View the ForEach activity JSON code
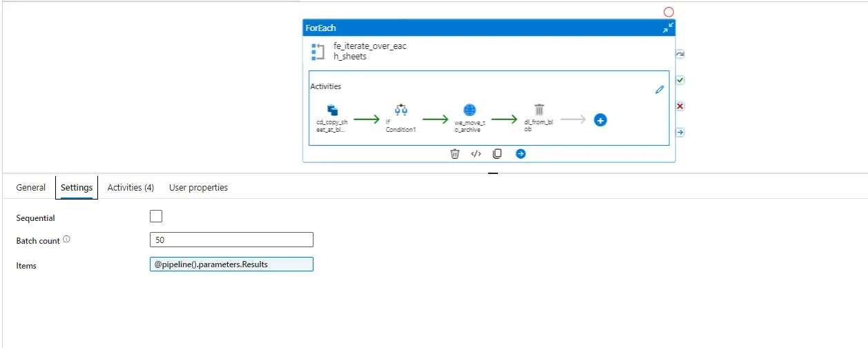868x348 pixels. click(x=476, y=154)
